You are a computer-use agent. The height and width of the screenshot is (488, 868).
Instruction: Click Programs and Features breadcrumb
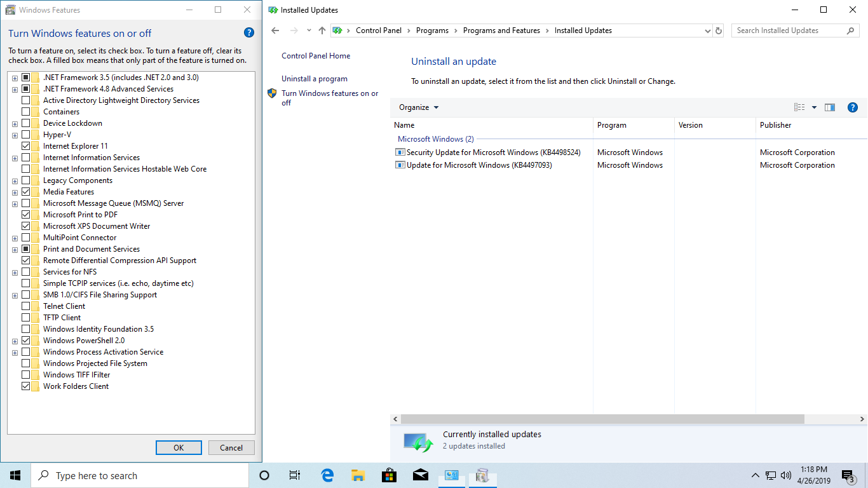[501, 30]
